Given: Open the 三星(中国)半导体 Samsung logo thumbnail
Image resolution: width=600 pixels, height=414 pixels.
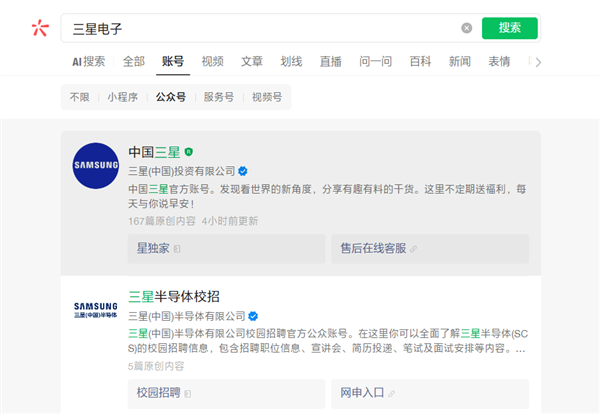Looking at the screenshot, I should 96,310.
